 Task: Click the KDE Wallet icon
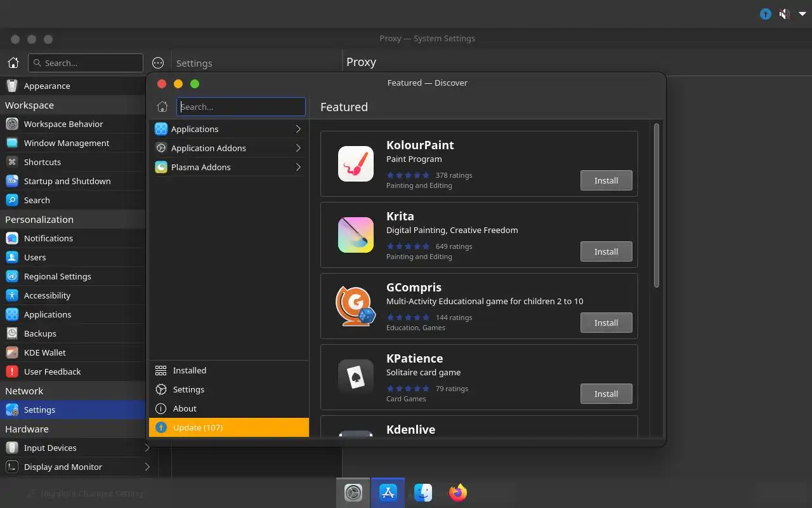pos(12,352)
